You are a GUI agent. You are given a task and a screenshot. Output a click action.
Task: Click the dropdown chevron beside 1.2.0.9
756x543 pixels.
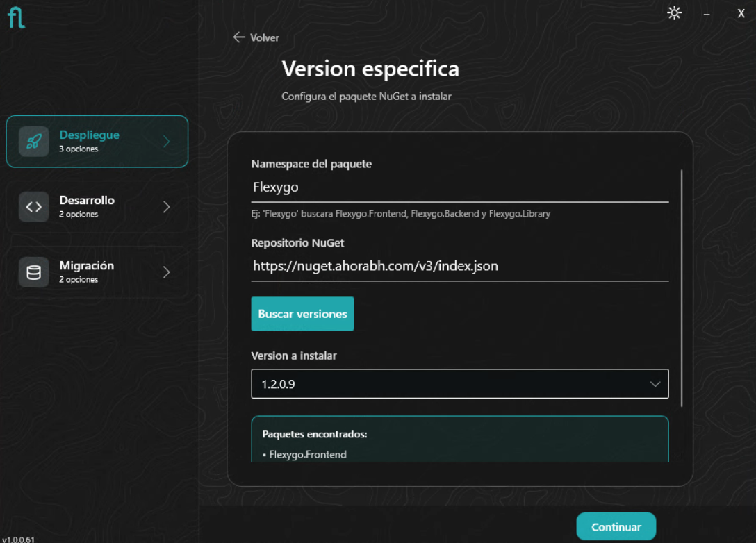coord(655,384)
